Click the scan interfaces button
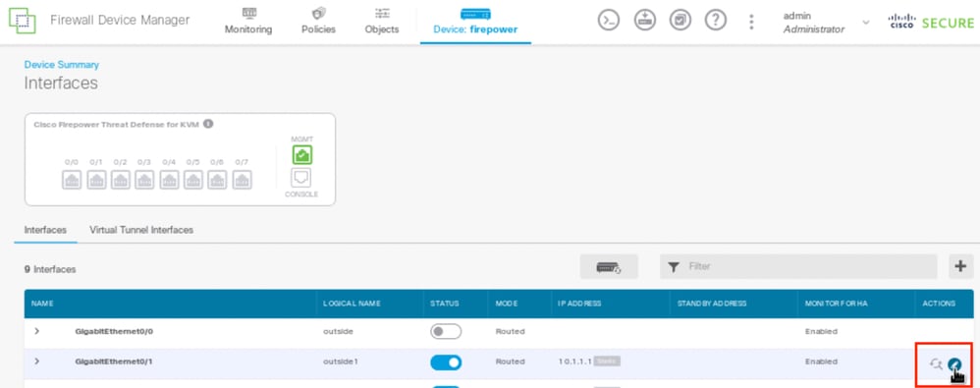This screenshot has width=980, height=388. click(x=609, y=267)
